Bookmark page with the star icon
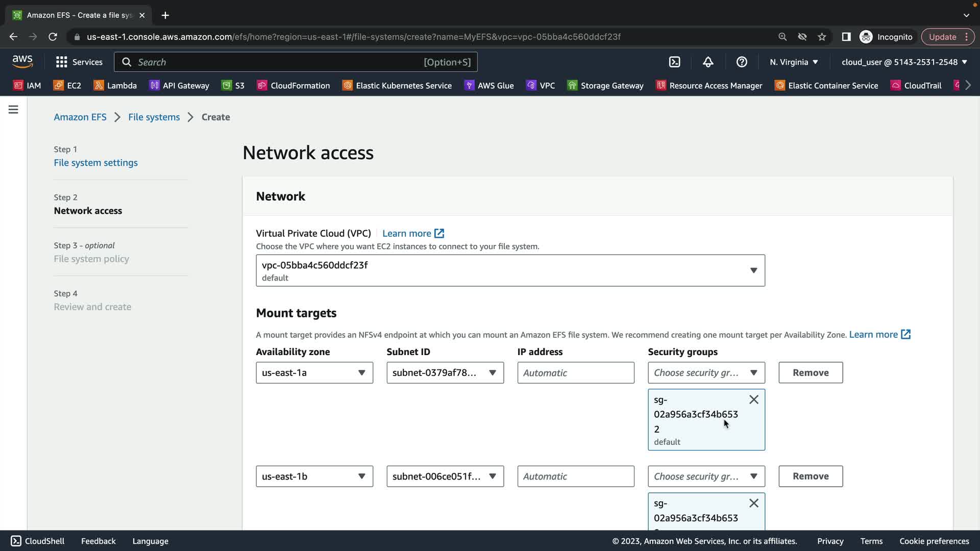 coord(822,37)
